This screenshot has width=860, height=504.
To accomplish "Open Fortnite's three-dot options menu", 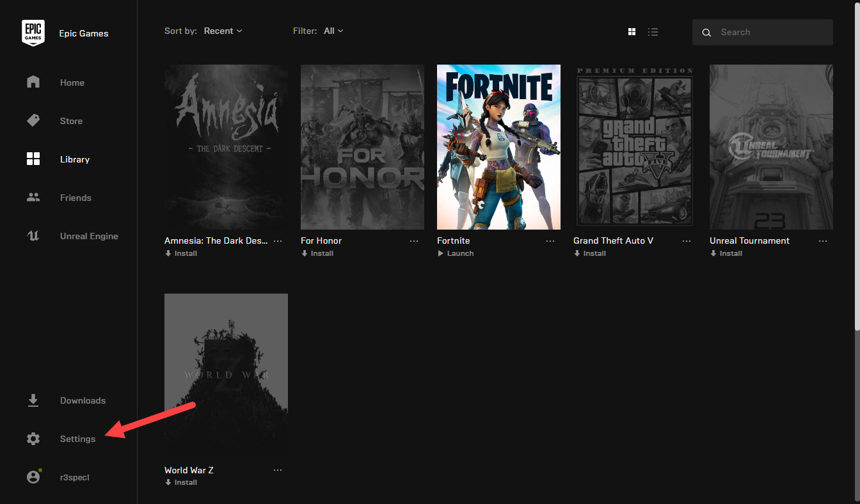I will [550, 241].
